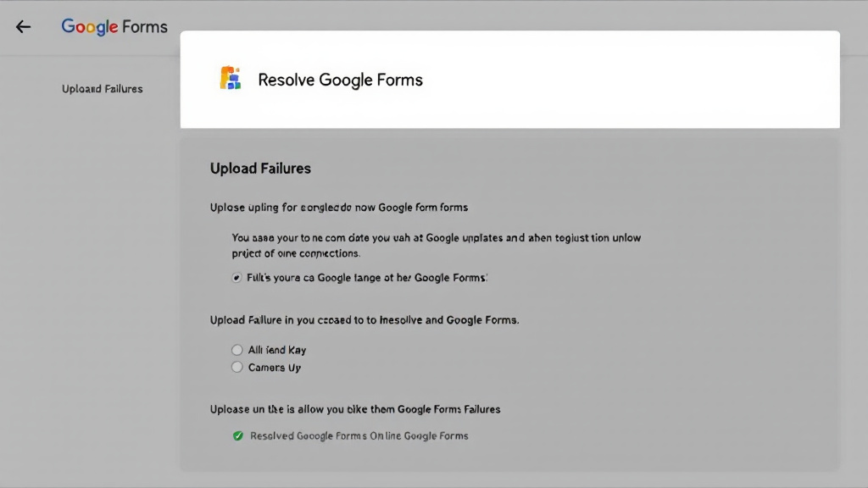Click the Upload Failures section heading
This screenshot has width=868, height=488.
(260, 169)
